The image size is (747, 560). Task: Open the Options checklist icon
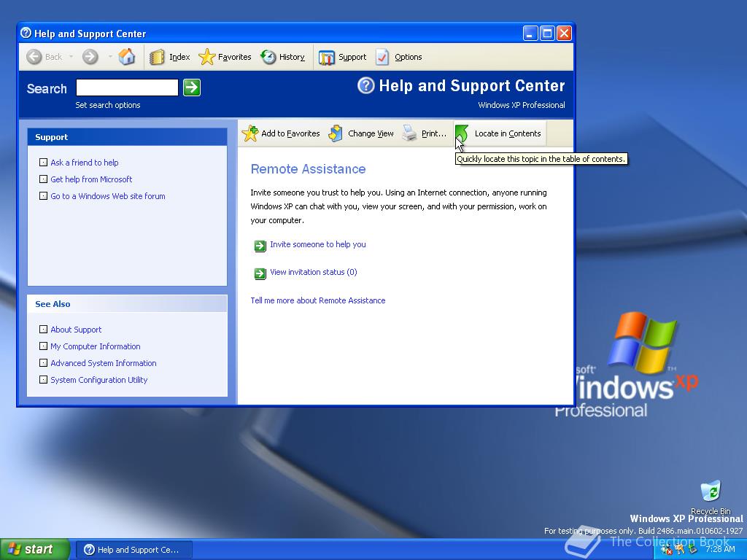click(x=382, y=57)
